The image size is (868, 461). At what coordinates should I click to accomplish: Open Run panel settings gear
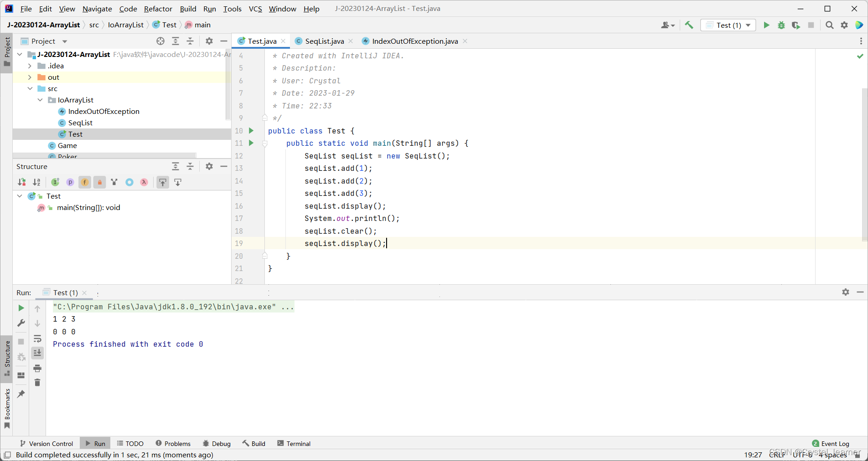coord(846,292)
